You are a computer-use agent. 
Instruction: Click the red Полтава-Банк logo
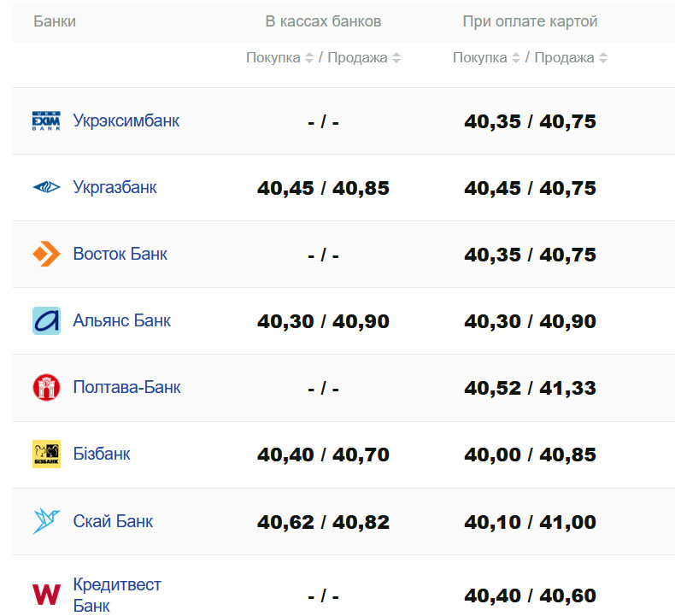46,387
